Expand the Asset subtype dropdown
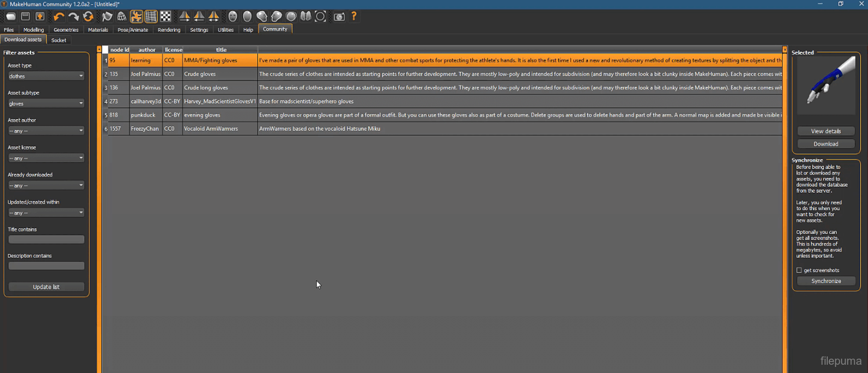 46,103
